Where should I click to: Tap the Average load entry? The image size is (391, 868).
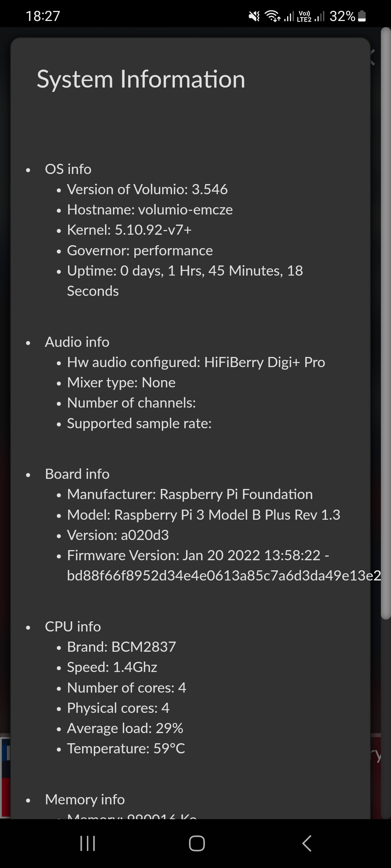(x=125, y=728)
